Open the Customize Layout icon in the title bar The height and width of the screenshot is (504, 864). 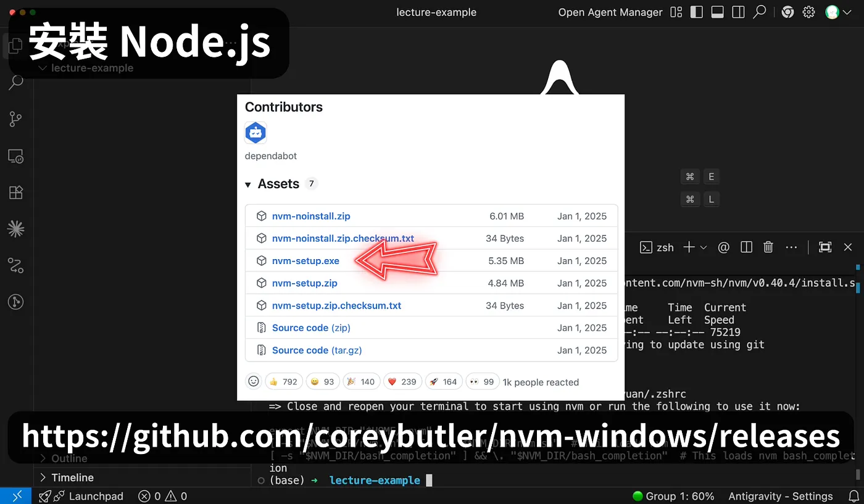(676, 12)
